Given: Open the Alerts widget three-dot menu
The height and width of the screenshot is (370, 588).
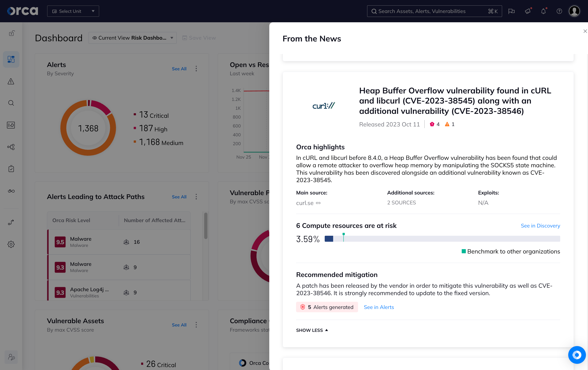Looking at the screenshot, I should [x=196, y=69].
